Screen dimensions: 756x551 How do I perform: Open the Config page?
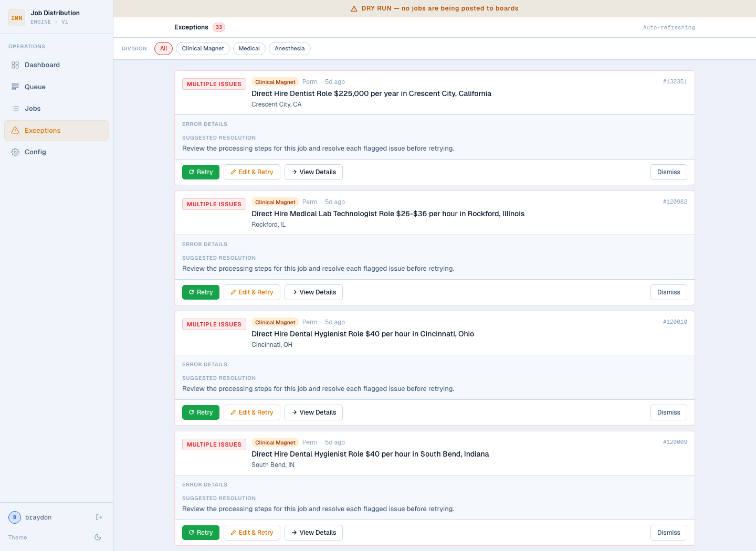(56, 152)
